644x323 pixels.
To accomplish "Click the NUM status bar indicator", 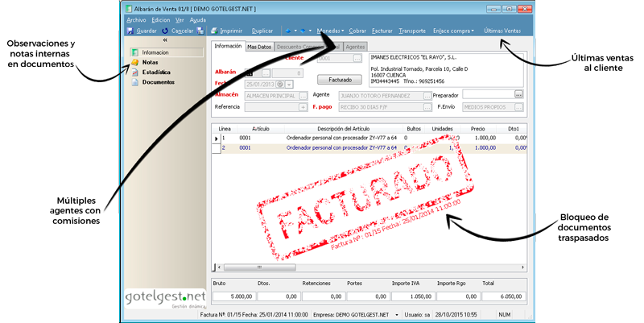I will pos(505,315).
